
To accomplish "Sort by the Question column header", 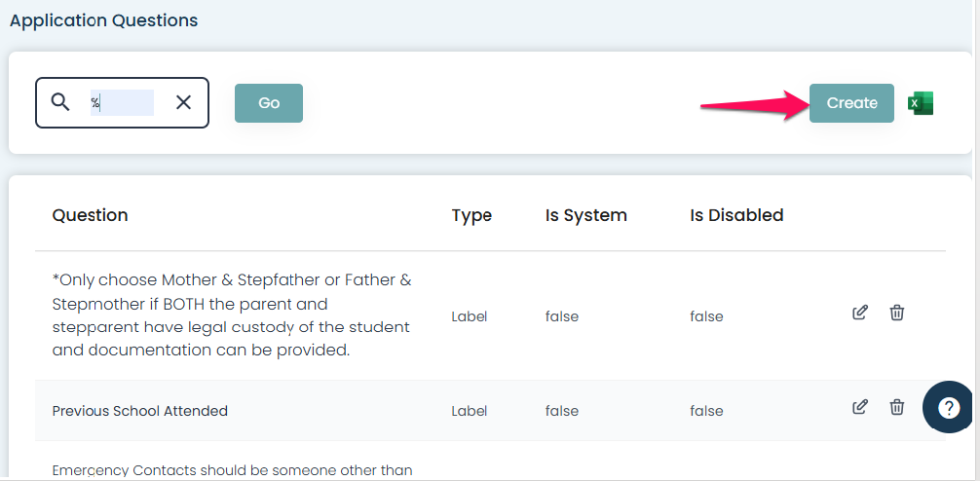I will pyautogui.click(x=90, y=215).
